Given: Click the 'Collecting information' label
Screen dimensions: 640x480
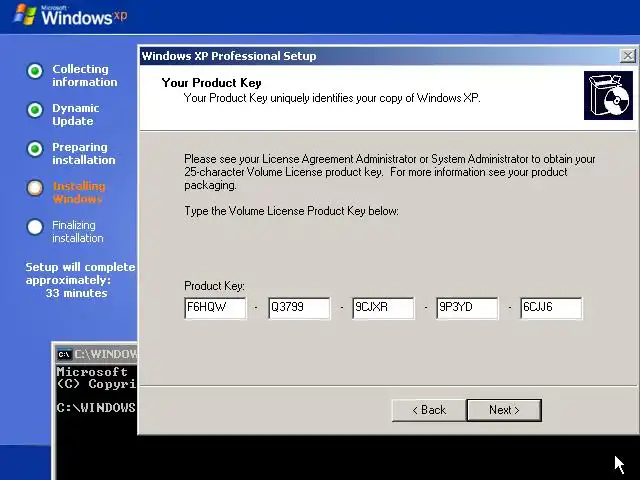Looking at the screenshot, I should (x=84, y=76).
